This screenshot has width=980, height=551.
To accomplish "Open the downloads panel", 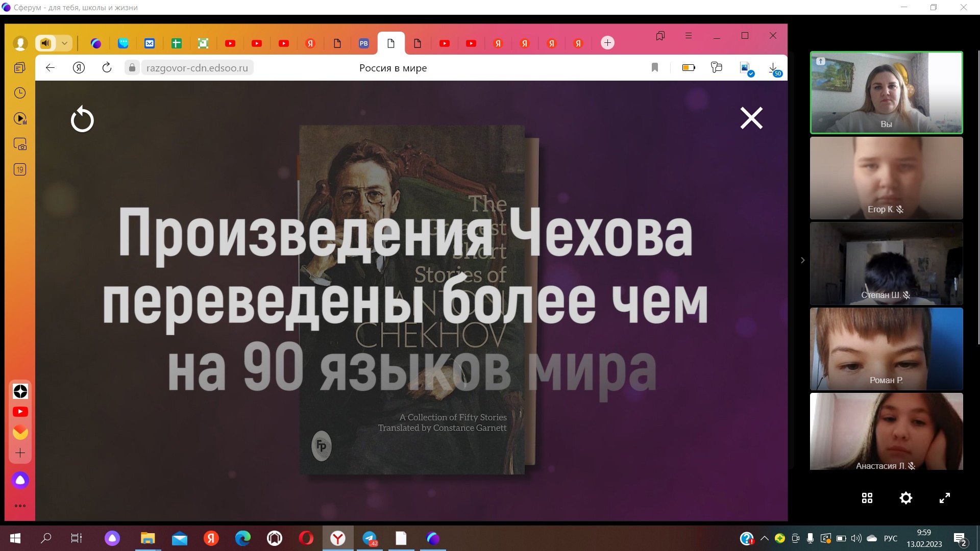I will click(x=774, y=69).
